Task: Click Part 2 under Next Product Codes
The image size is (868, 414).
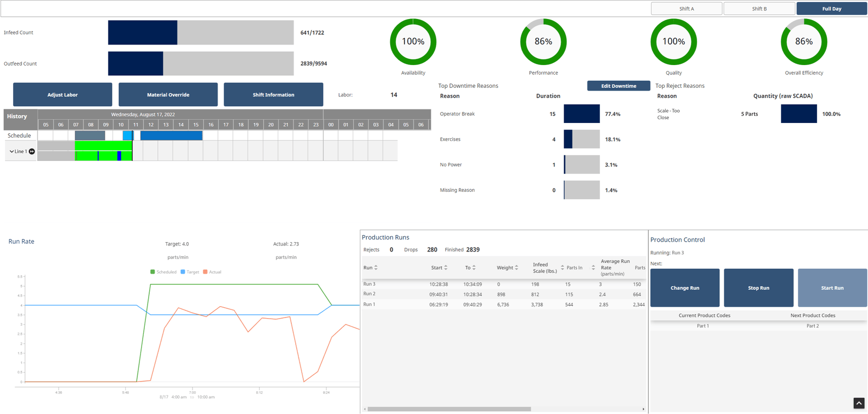Action: (813, 326)
